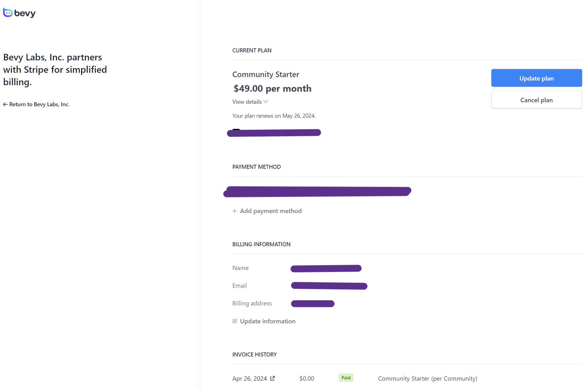
Task: Click the Update plan button
Action: [537, 78]
